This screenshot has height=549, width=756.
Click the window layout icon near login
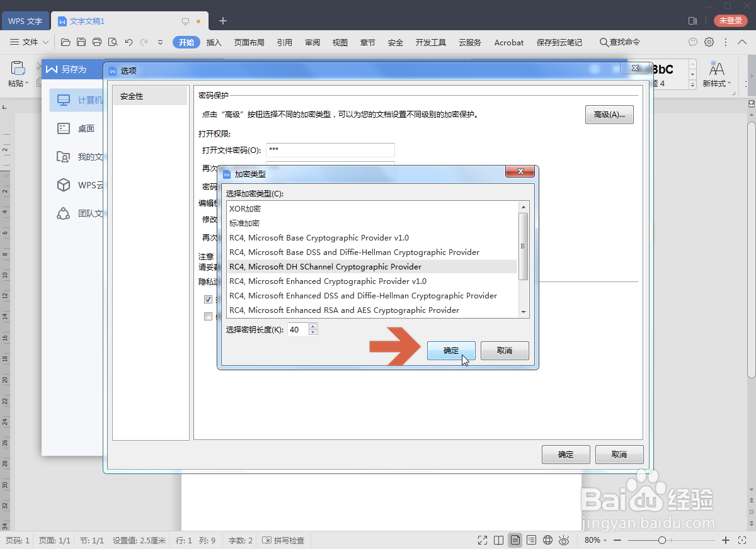coord(693,21)
